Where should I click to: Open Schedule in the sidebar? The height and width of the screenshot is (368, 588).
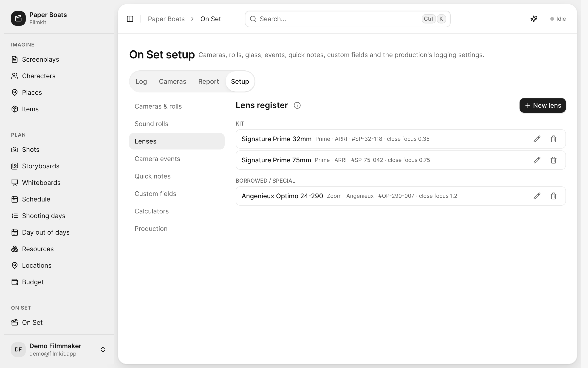coord(59,199)
